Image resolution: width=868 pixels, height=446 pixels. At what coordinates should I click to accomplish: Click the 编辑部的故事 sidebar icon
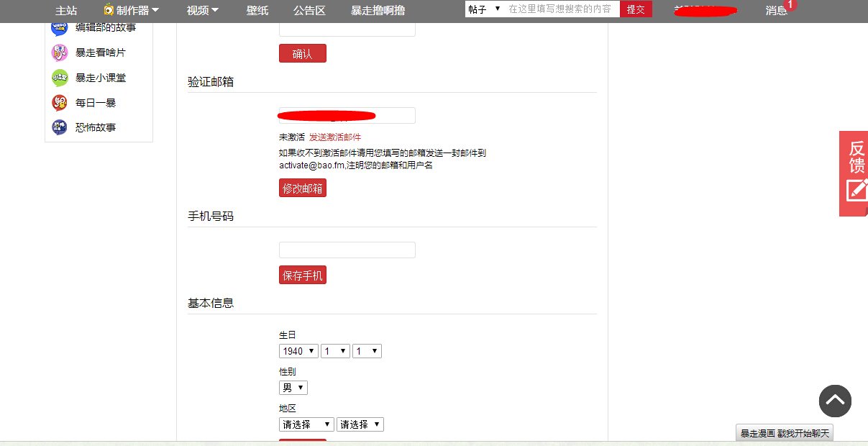(60, 27)
